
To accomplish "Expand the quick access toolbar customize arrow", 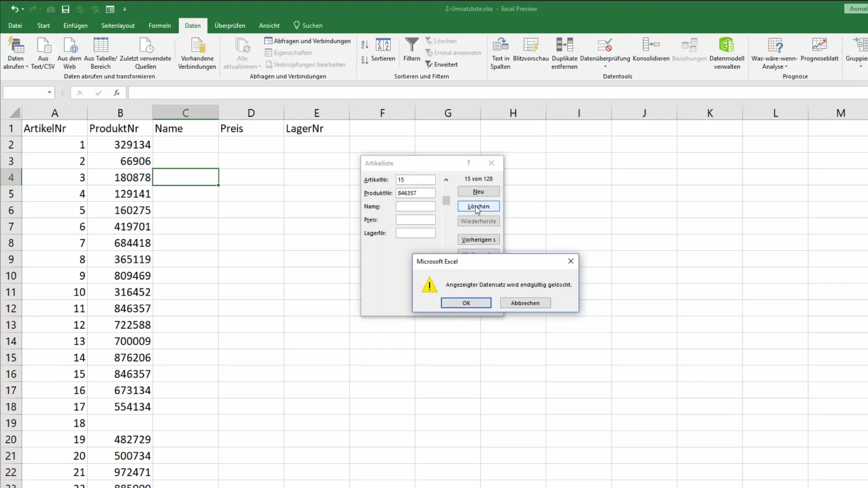I will point(125,9).
